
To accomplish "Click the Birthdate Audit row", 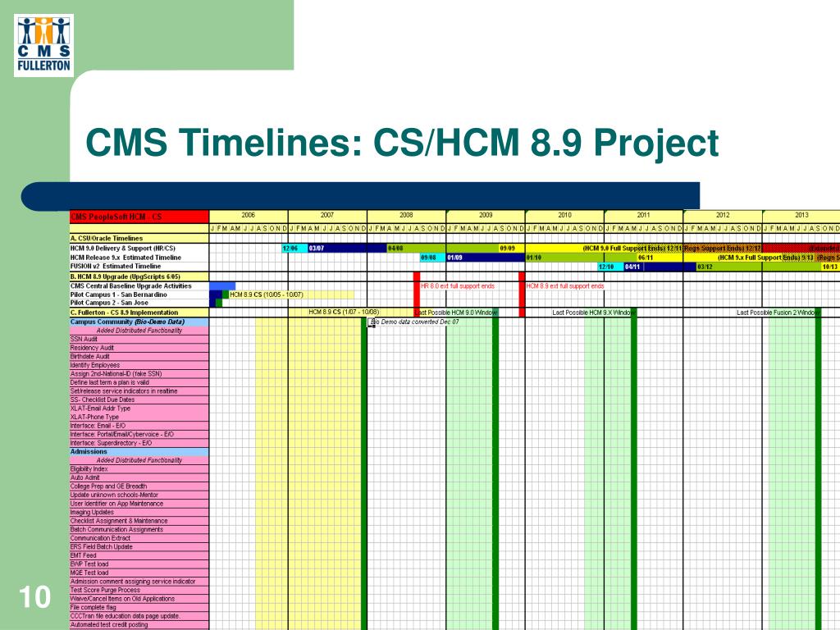I will (139, 356).
